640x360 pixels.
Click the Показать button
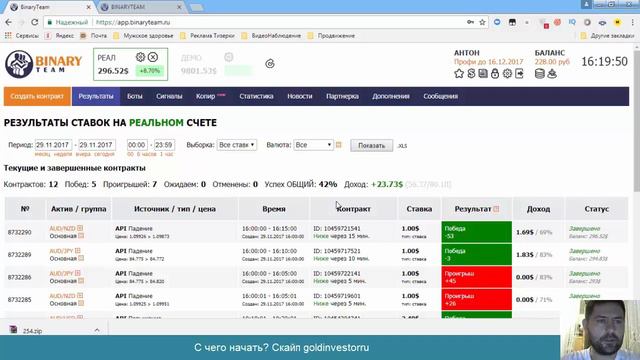click(371, 145)
